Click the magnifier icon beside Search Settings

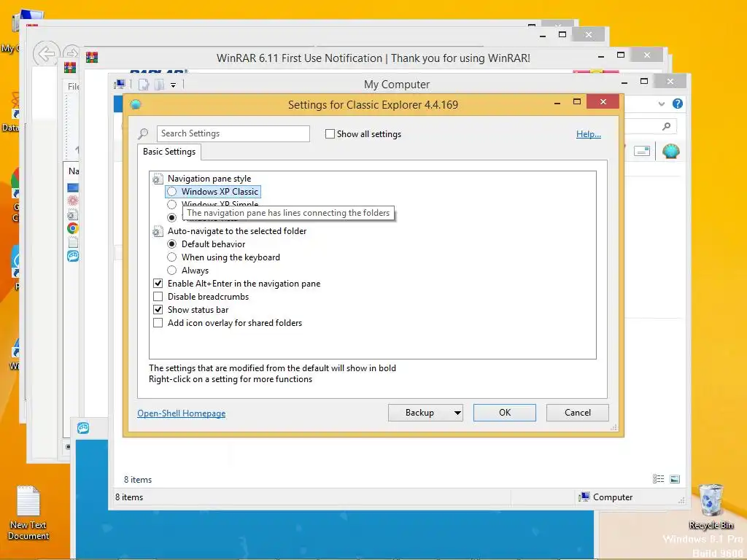(x=143, y=134)
